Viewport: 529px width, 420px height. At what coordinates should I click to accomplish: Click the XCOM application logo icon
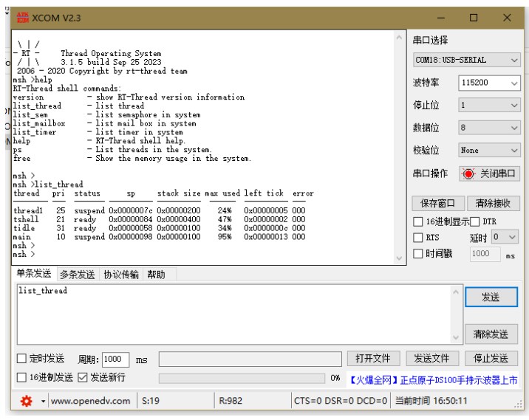[x=23, y=18]
